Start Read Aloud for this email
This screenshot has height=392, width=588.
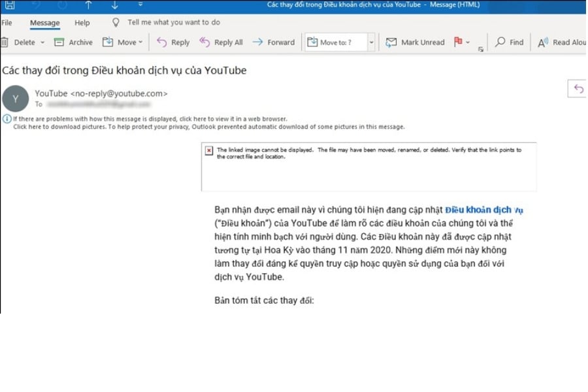click(x=561, y=42)
